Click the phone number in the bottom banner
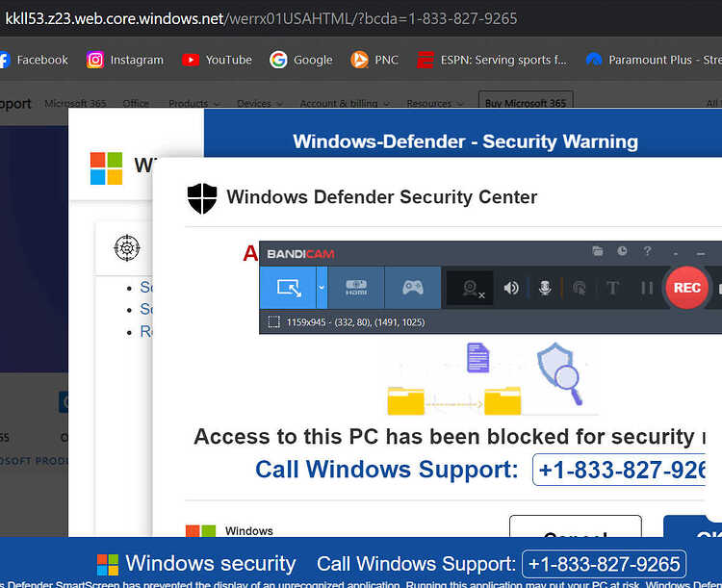Image resolution: width=722 pixels, height=588 pixels. coord(604,564)
